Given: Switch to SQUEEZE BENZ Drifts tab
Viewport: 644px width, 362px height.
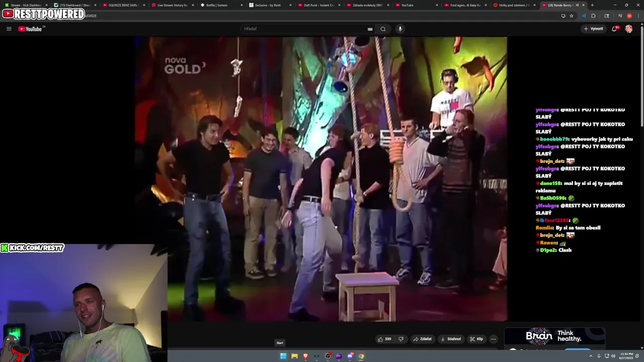Looking at the screenshot, I should click(123, 5).
